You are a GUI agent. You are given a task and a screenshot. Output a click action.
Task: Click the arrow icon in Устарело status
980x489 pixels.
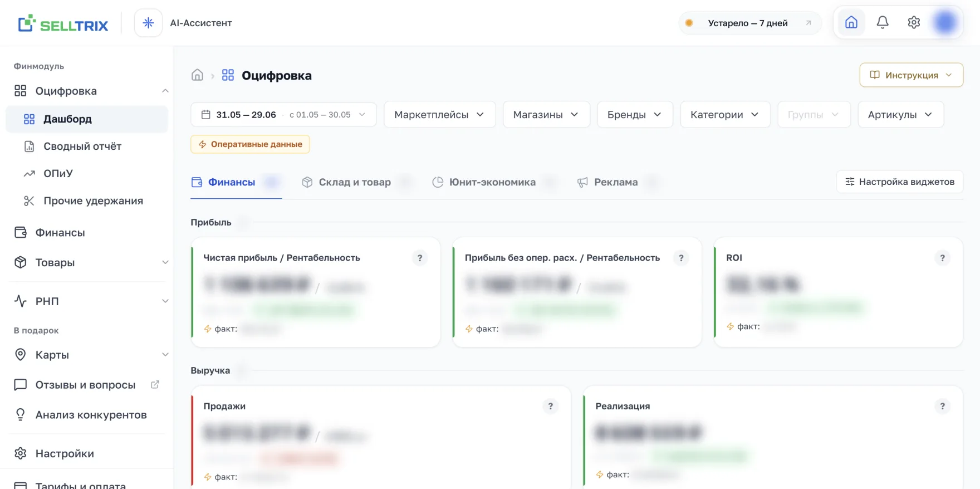coord(808,23)
